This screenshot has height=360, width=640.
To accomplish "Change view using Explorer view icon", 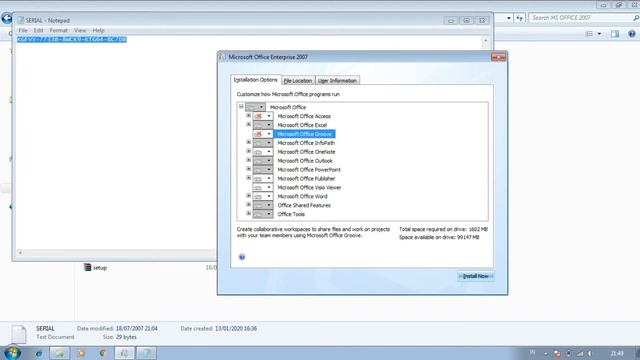I will click(589, 34).
